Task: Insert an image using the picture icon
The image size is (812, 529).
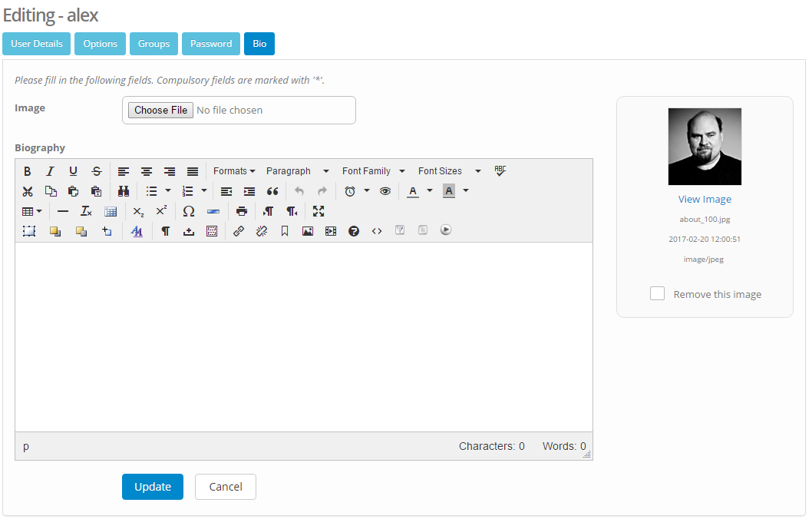Action: point(308,230)
